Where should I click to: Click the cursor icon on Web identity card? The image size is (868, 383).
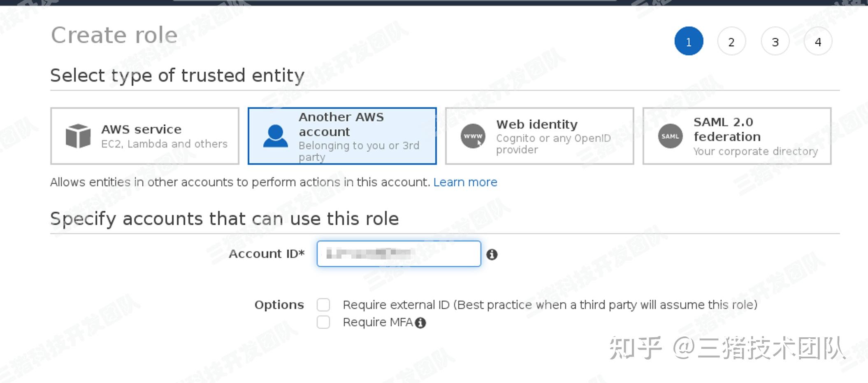pos(479,142)
